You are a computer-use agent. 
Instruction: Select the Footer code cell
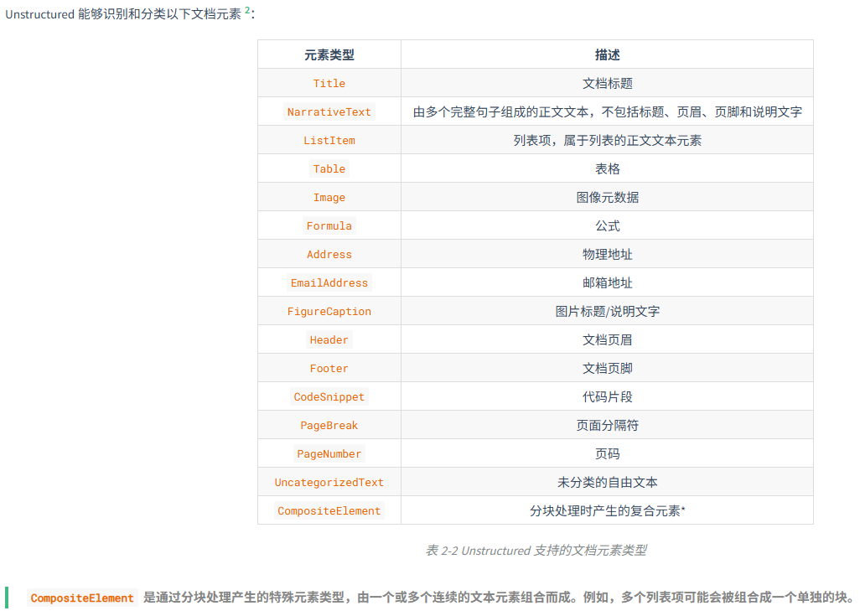(x=329, y=369)
